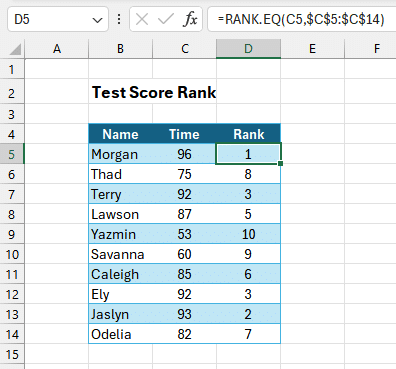
Task: Select all cells with the corner triangle
Action: pos(15,49)
